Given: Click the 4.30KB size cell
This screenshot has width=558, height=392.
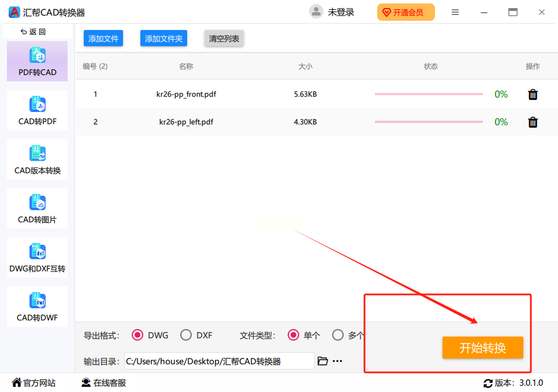Looking at the screenshot, I should click(x=306, y=122).
